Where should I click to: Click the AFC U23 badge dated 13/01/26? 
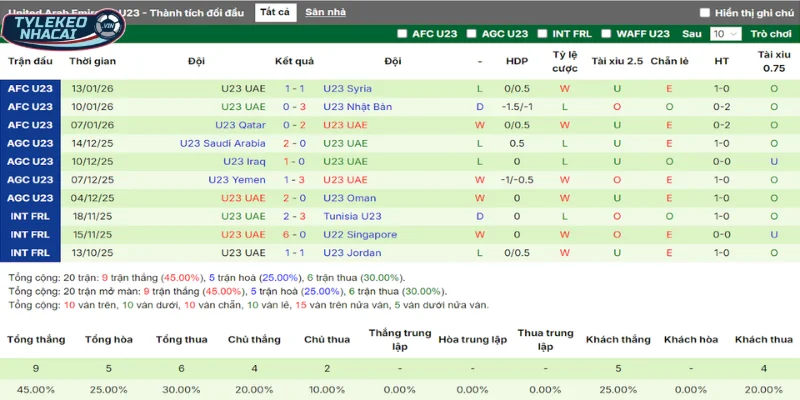[30, 88]
